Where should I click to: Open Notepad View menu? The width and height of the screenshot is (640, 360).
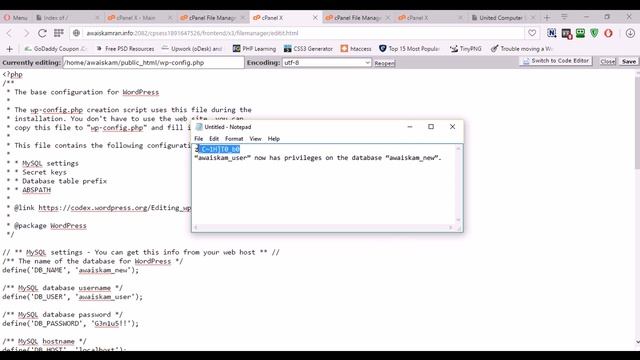click(x=256, y=139)
